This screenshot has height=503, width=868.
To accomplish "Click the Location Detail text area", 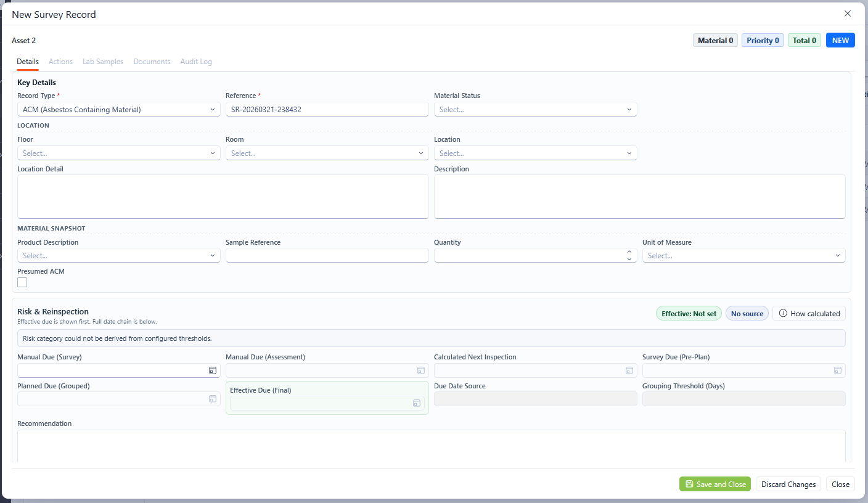I will pos(223,197).
